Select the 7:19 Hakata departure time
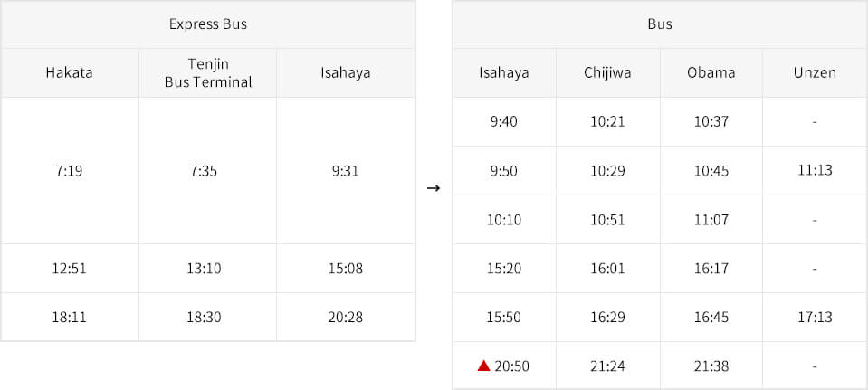Image resolution: width=868 pixels, height=390 pixels. pos(69,171)
